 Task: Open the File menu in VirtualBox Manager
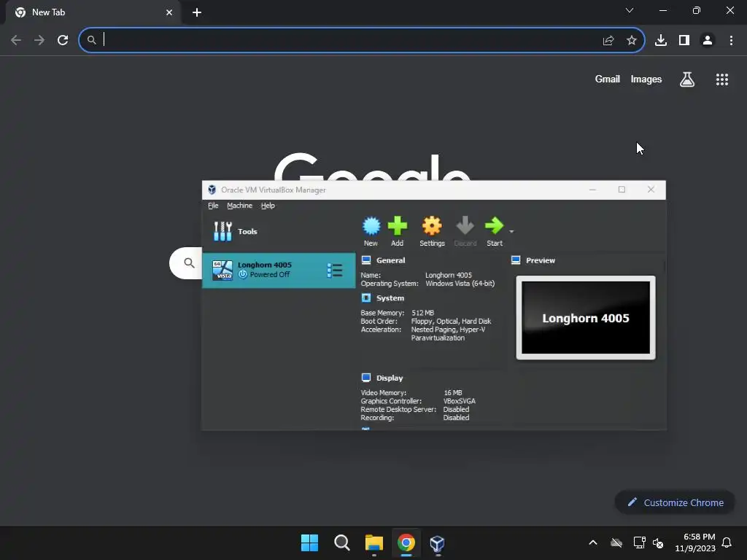pos(213,206)
